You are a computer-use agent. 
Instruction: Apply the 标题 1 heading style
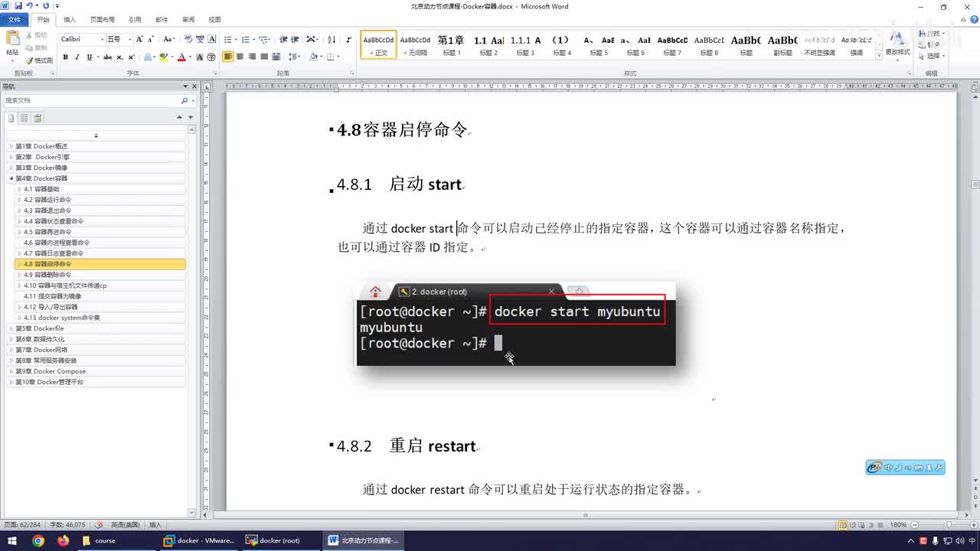(x=450, y=46)
